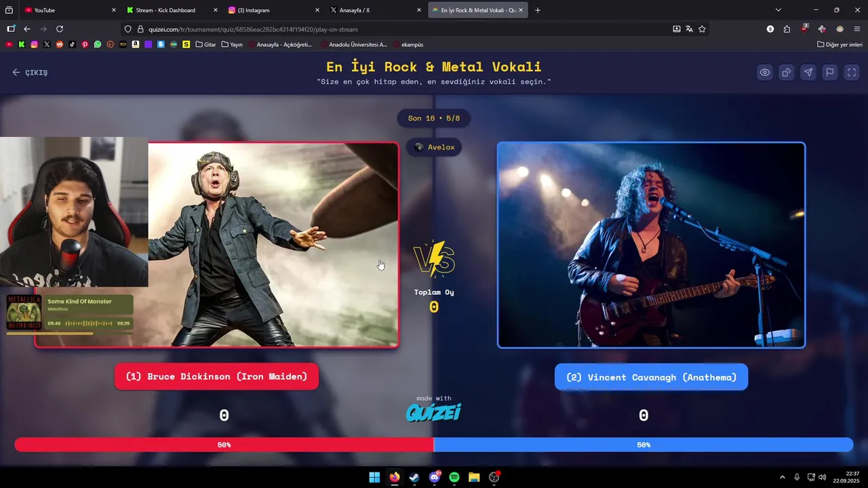Reload the current page
The height and width of the screenshot is (488, 868).
point(60,29)
